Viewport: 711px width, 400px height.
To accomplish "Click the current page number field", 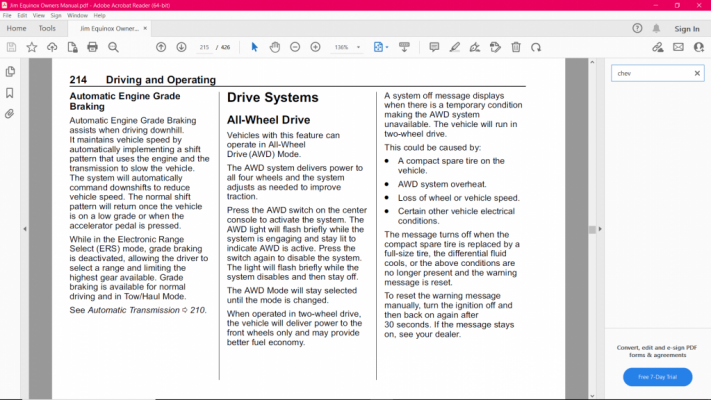I will (x=204, y=47).
